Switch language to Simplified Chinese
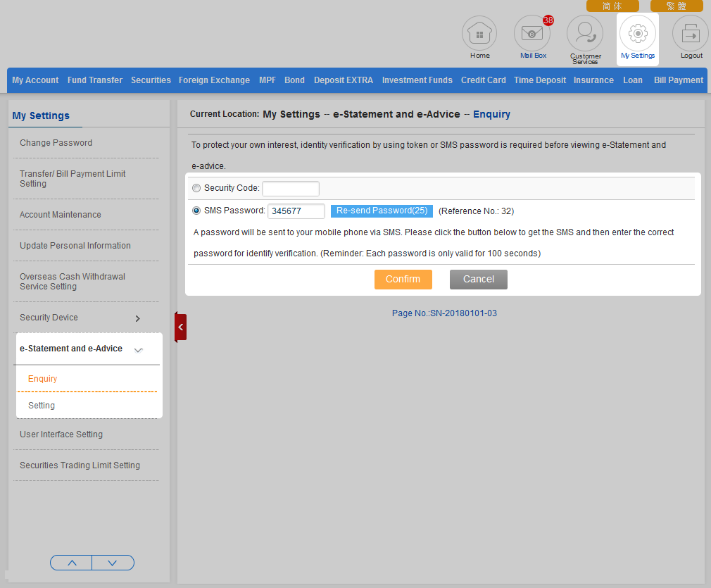The height and width of the screenshot is (588, 711). coord(612,6)
